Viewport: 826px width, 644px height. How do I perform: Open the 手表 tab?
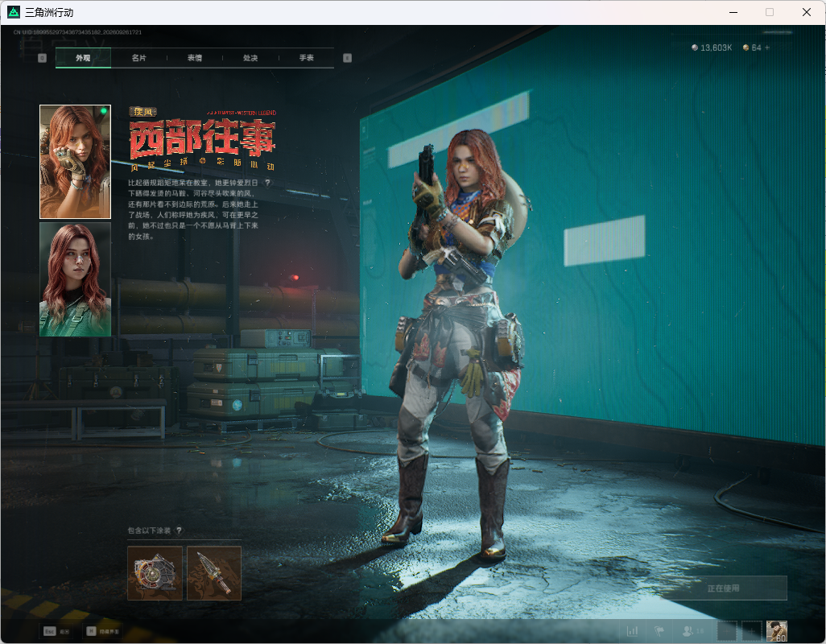click(307, 58)
